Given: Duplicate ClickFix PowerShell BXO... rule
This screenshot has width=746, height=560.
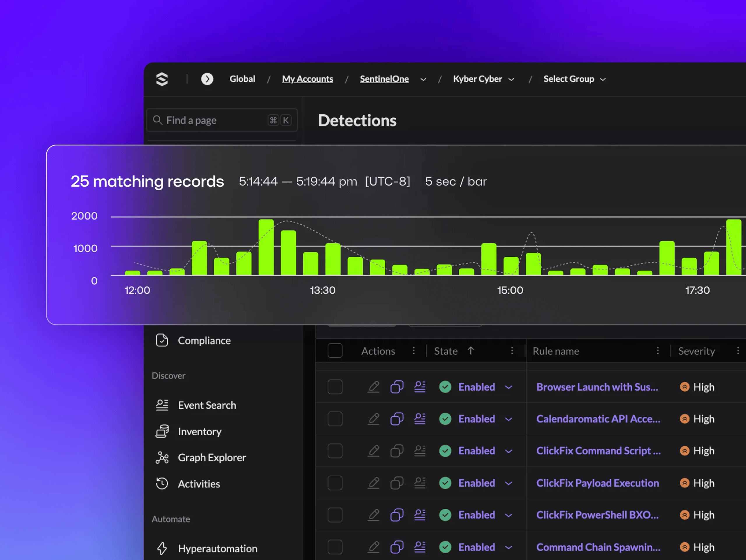Looking at the screenshot, I should [x=397, y=515].
